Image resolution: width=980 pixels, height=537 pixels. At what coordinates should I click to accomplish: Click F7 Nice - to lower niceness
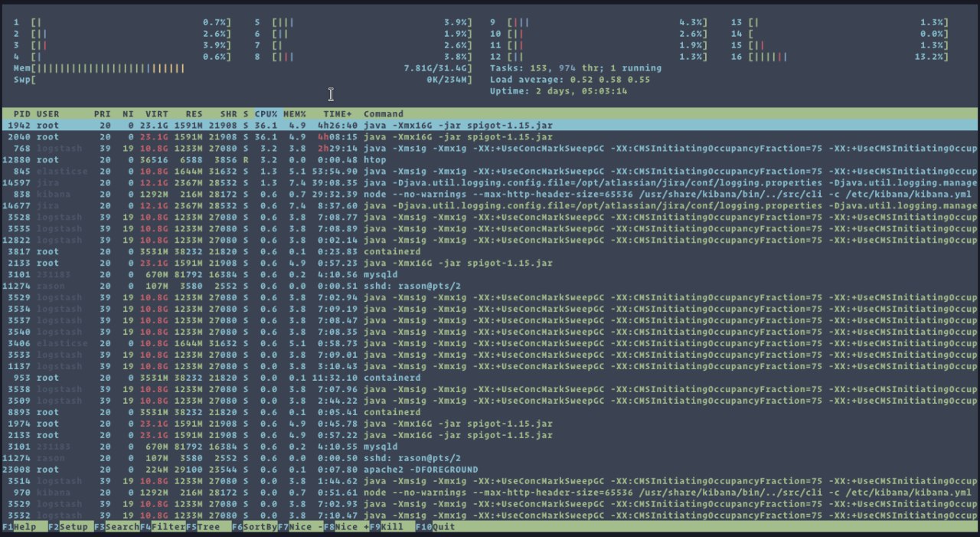coord(300,527)
